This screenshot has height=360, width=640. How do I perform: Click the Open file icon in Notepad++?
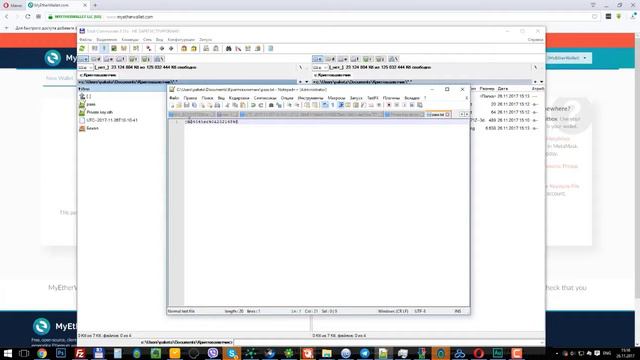(179, 105)
